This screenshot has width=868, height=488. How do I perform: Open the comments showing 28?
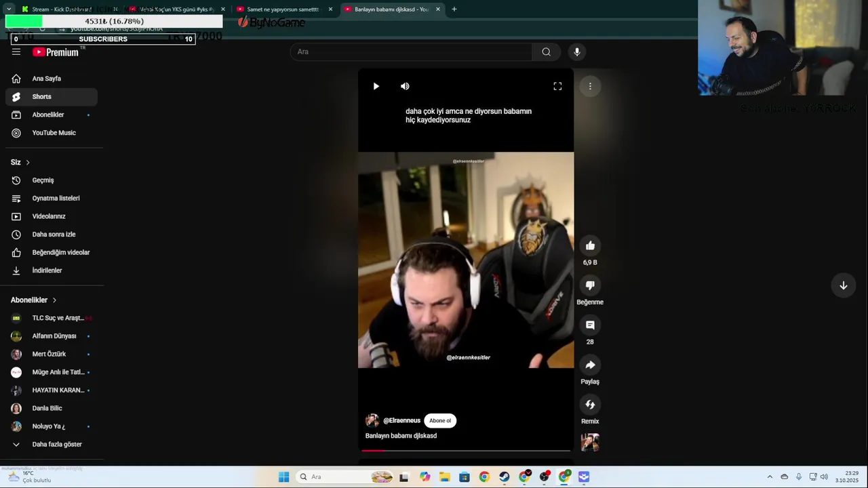click(590, 325)
